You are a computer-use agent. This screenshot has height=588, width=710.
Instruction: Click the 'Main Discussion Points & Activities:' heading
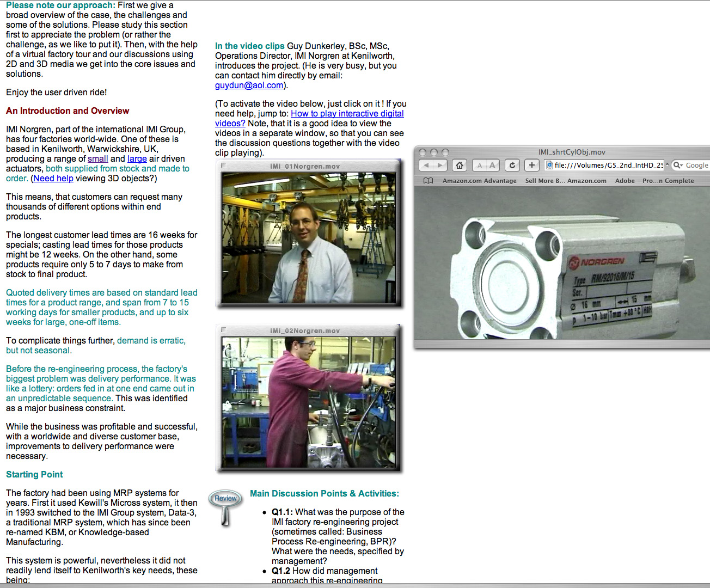325,493
